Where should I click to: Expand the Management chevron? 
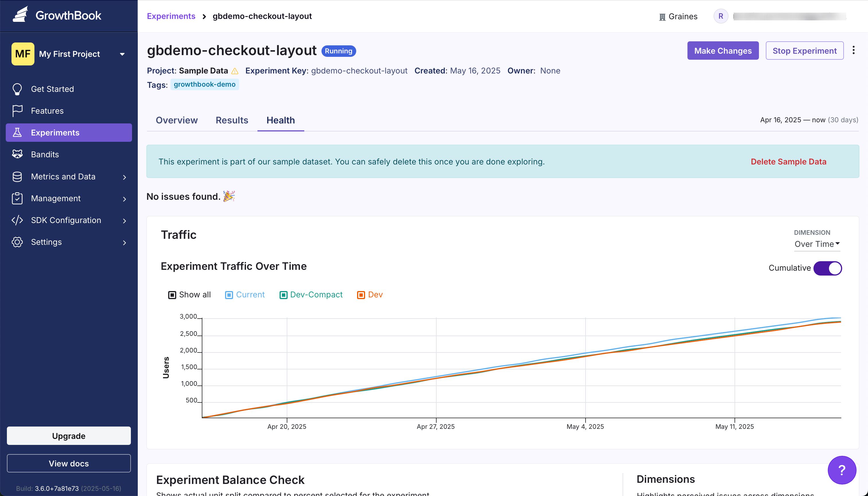click(x=124, y=199)
